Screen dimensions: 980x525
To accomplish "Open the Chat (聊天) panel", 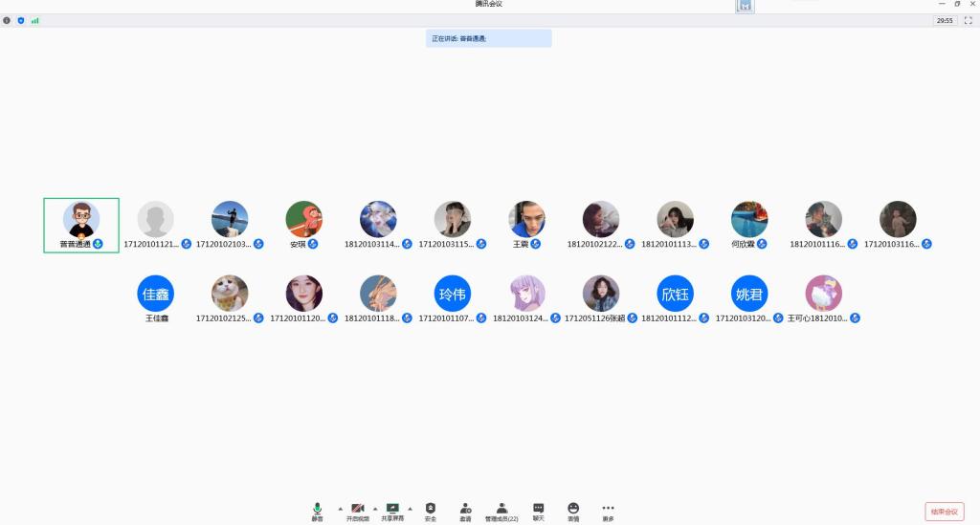I will coord(538,511).
